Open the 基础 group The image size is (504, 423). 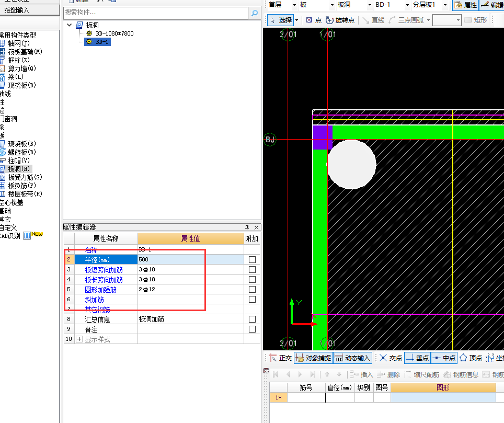(5, 211)
